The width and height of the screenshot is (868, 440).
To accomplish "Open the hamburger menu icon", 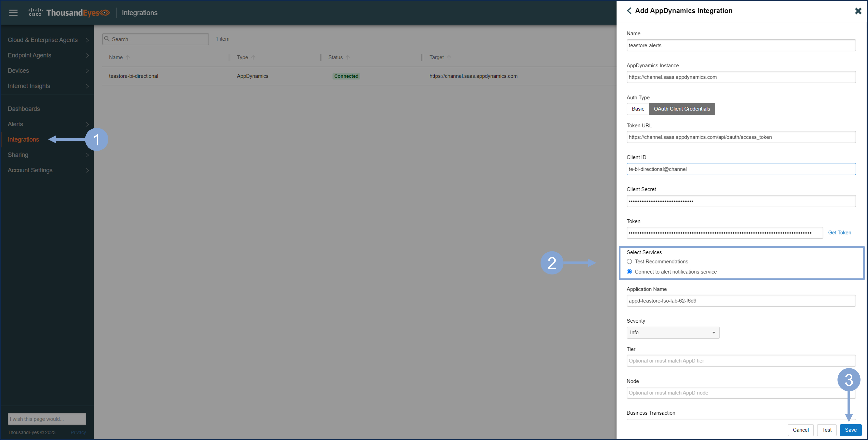I will pos(13,13).
